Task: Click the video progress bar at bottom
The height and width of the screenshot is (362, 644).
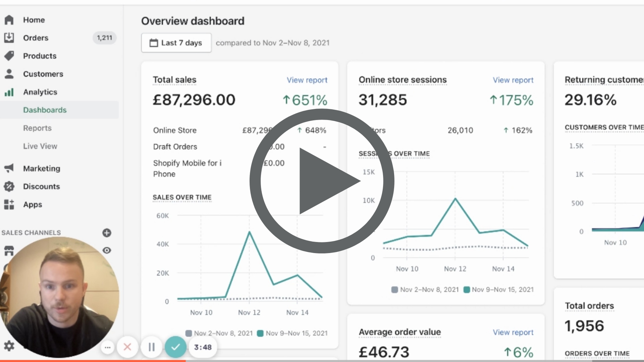Action: pos(322,361)
